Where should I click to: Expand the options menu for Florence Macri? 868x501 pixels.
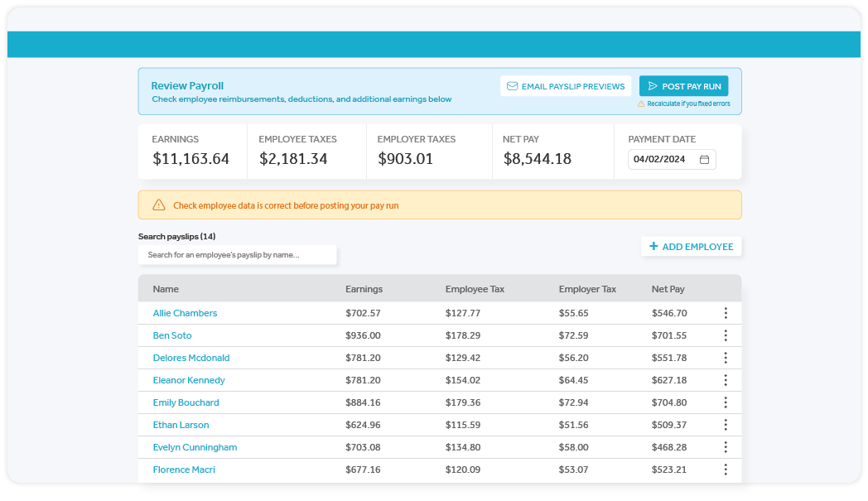point(726,470)
